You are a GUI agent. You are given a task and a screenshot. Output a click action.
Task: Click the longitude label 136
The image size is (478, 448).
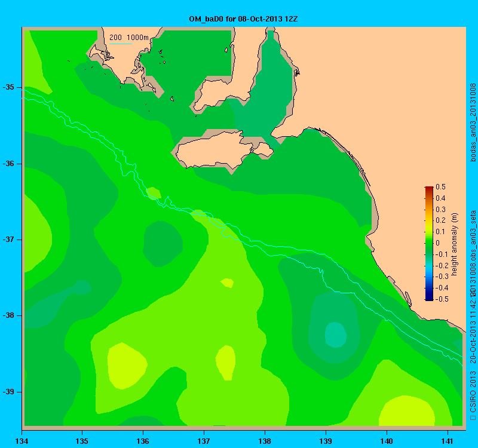(143, 441)
